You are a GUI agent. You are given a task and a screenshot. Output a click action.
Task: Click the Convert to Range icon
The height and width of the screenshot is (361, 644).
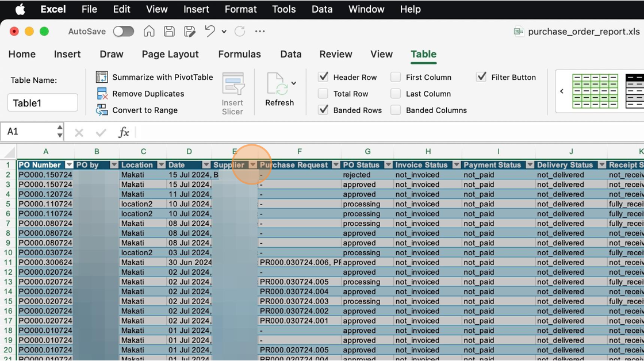tap(102, 110)
